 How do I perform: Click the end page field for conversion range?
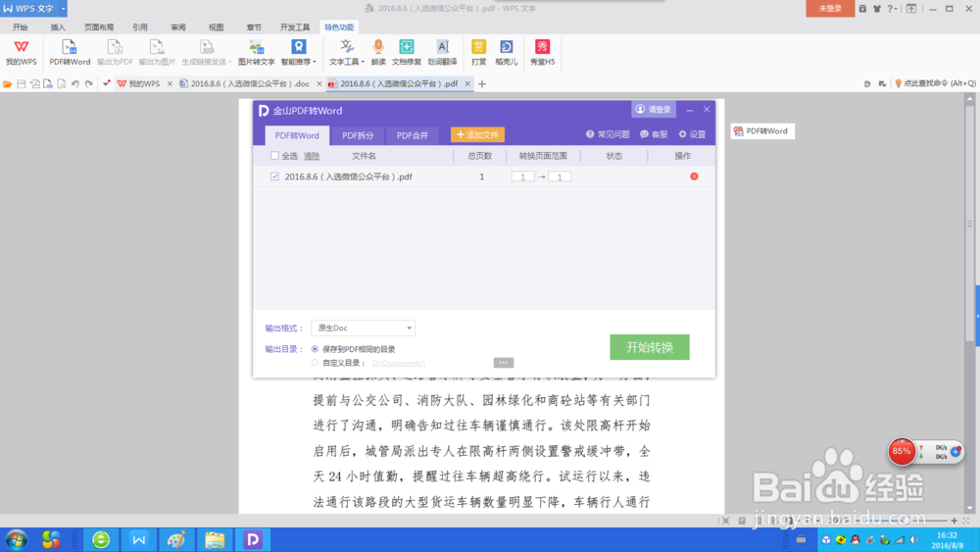click(560, 176)
